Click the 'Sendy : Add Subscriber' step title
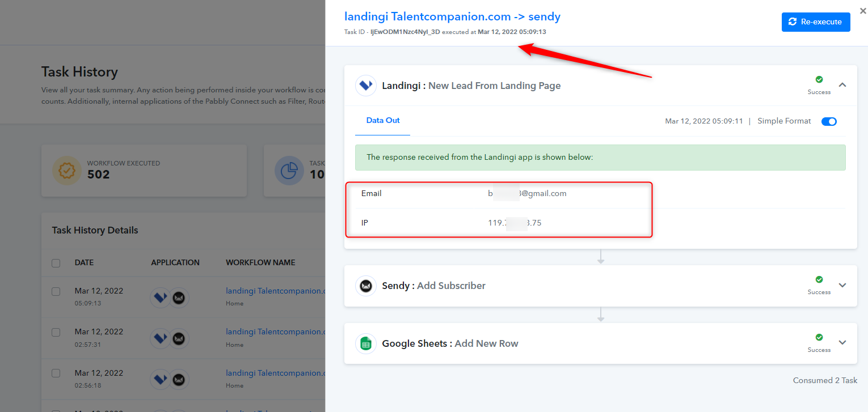The height and width of the screenshot is (412, 868). pyautogui.click(x=434, y=286)
